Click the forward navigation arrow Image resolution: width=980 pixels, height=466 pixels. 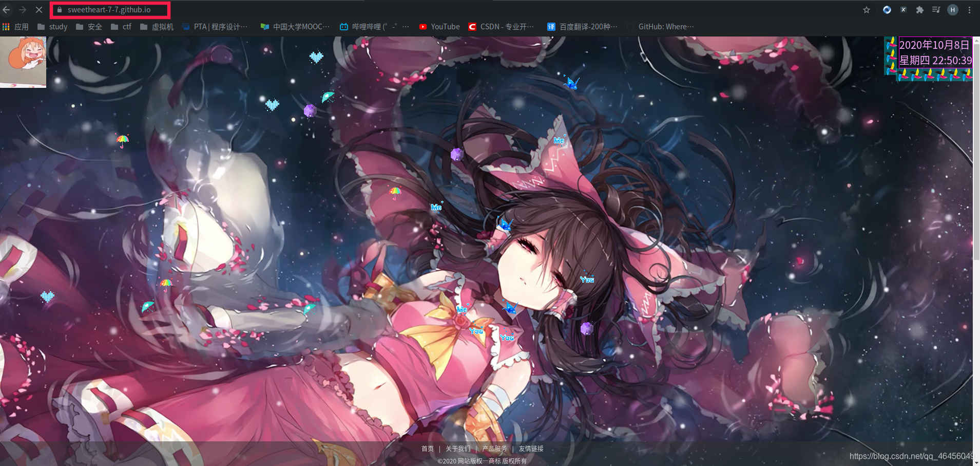click(x=23, y=10)
